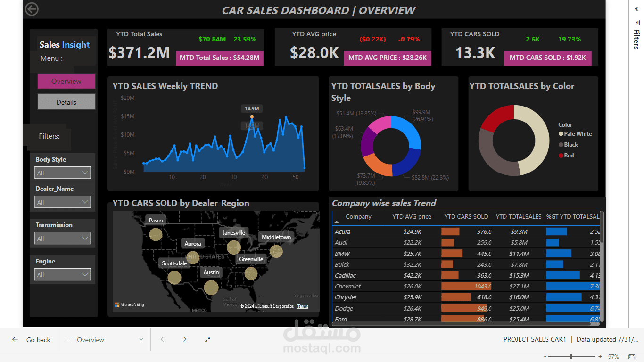Open the Filters pane icon at right edge

click(x=637, y=22)
